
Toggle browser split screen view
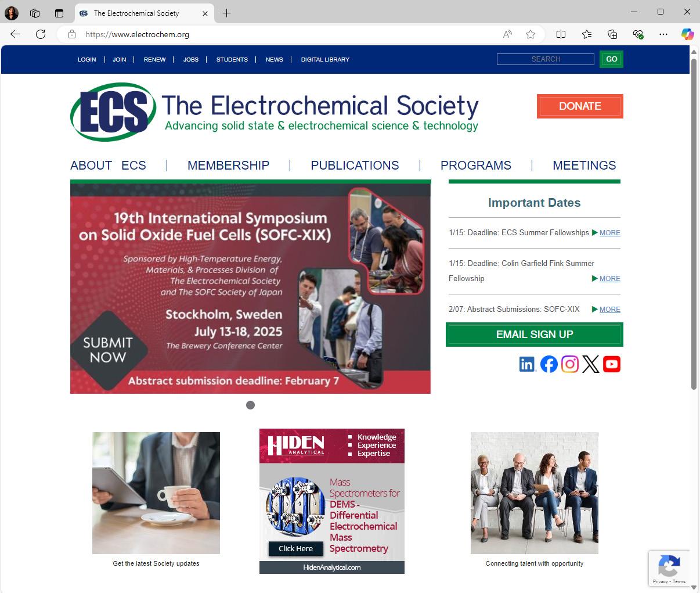click(x=561, y=34)
